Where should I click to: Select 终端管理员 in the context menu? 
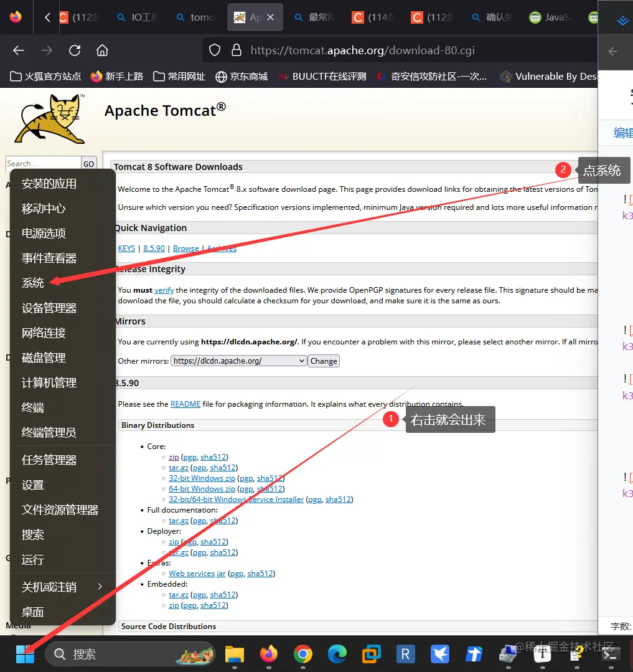click(63, 432)
